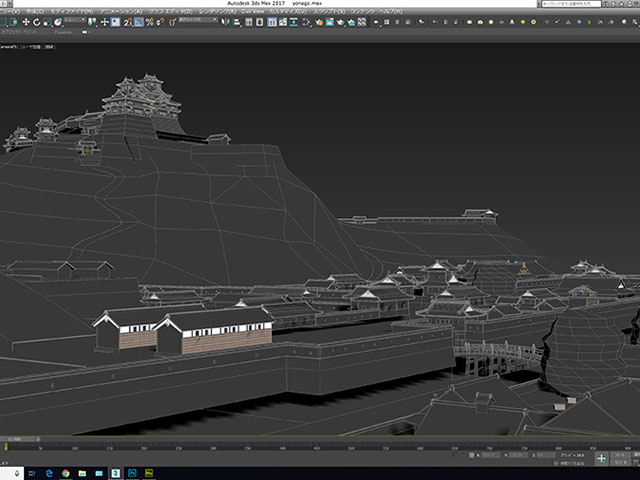Image resolution: width=640 pixels, height=480 pixels.
Task: Launch Chrome from the Windows taskbar
Action: pos(65,472)
